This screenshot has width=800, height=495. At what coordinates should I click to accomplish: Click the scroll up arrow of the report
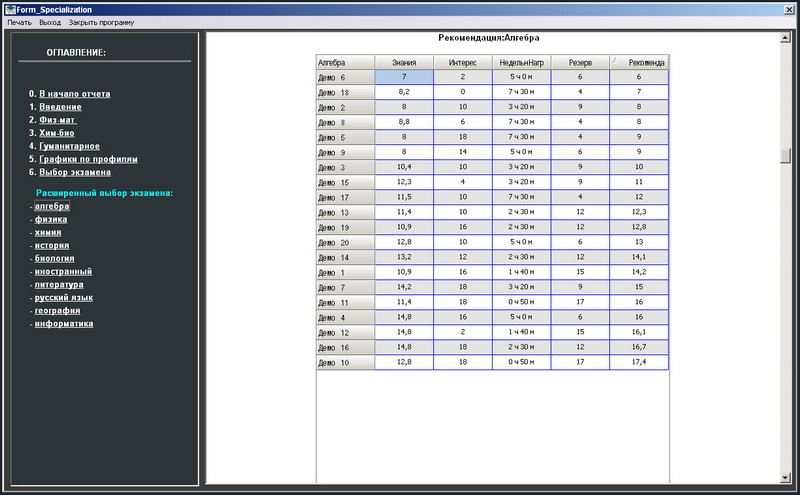785,38
